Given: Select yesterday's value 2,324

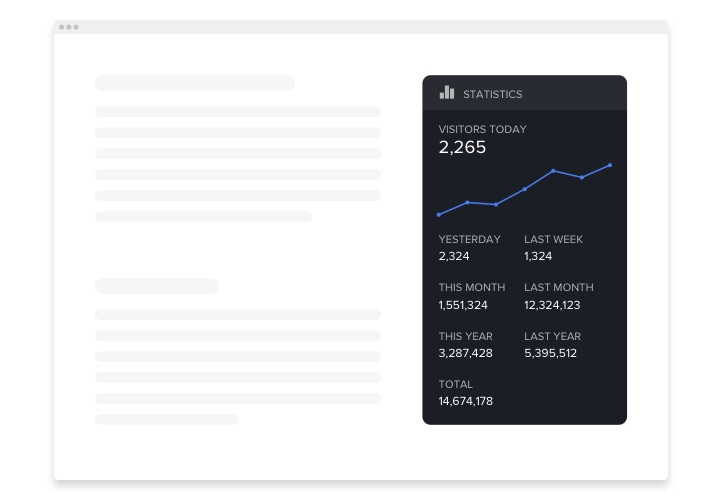Looking at the screenshot, I should pyautogui.click(x=454, y=256).
